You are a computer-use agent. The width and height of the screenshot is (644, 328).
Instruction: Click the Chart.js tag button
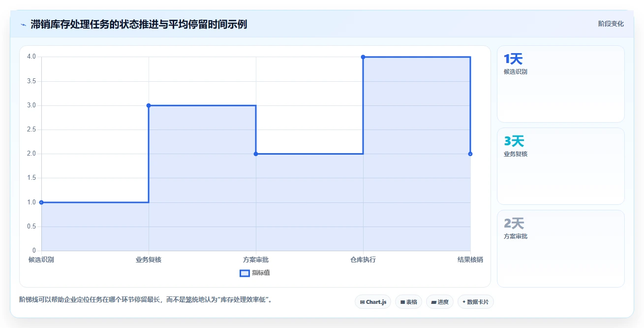373,302
